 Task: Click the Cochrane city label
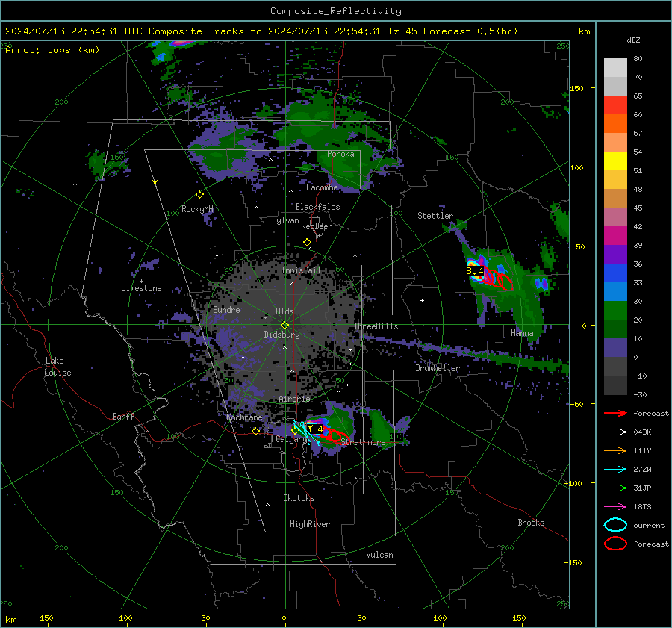pos(244,417)
